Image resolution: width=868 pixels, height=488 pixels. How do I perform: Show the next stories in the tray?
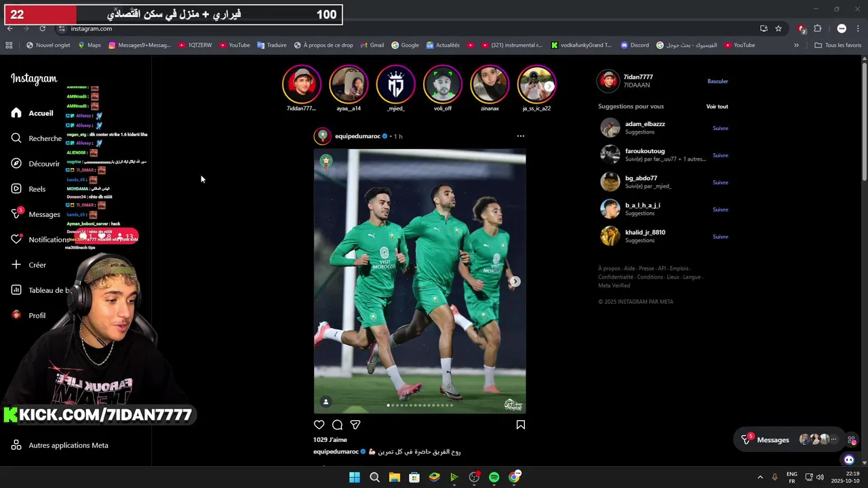[x=549, y=86]
